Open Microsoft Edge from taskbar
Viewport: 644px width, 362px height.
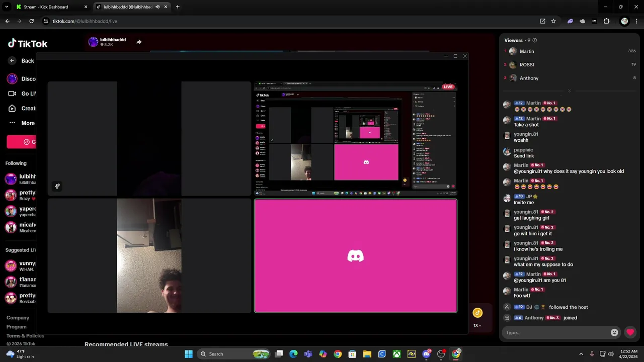click(293, 354)
